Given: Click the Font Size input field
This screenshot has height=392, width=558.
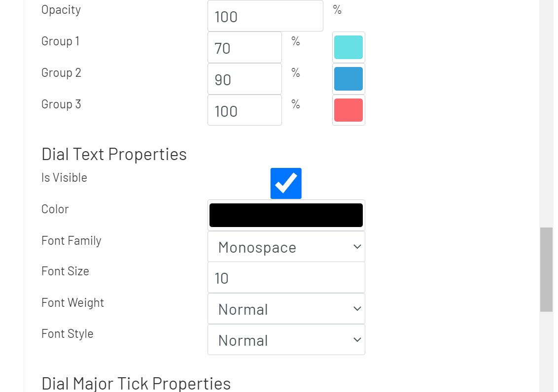Looking at the screenshot, I should tap(286, 278).
